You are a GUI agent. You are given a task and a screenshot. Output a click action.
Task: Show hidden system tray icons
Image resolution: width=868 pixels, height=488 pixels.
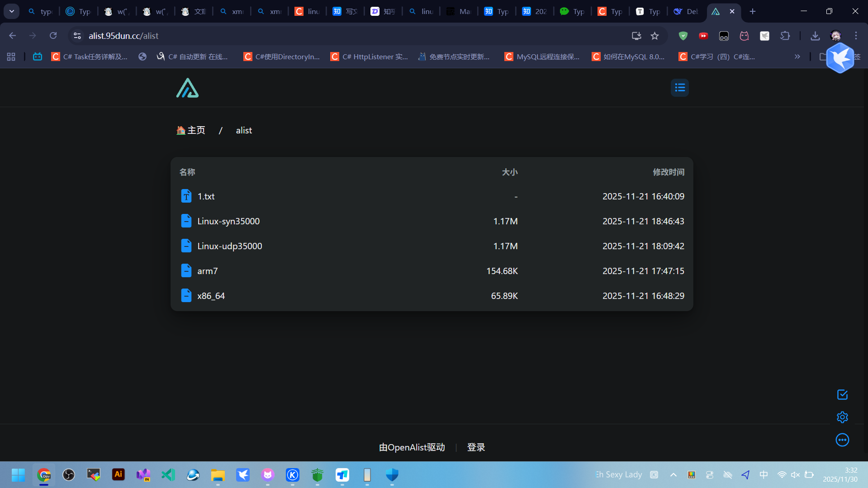click(673, 475)
